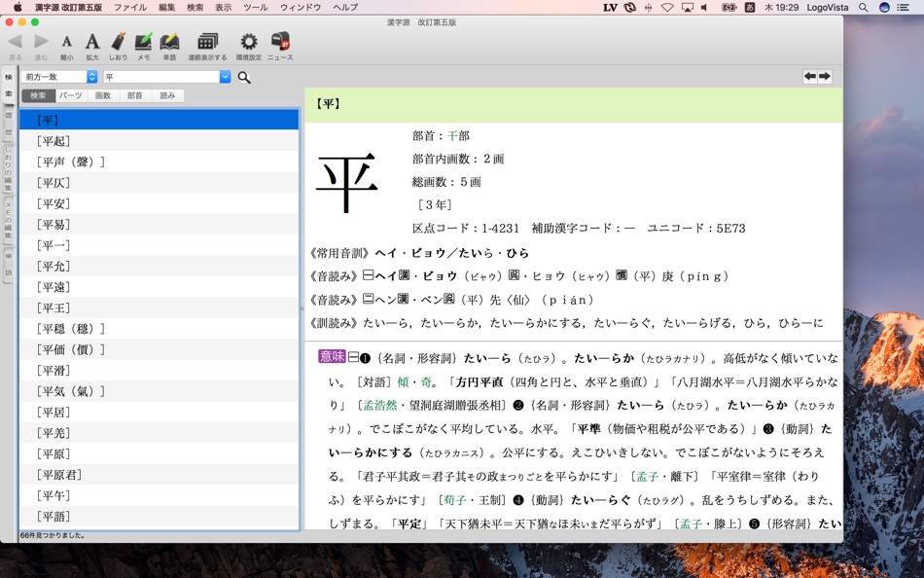Click the LV menu bar icon
This screenshot has width=924, height=578.
coord(611,8)
